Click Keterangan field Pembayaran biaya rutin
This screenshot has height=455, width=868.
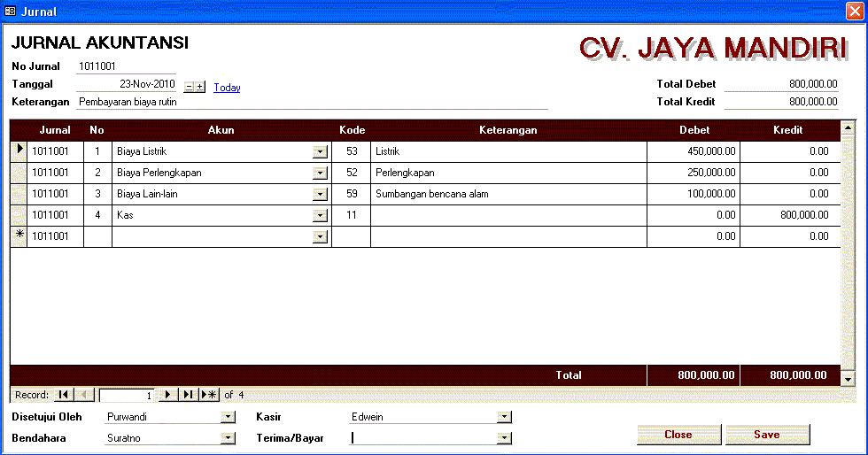pos(312,102)
